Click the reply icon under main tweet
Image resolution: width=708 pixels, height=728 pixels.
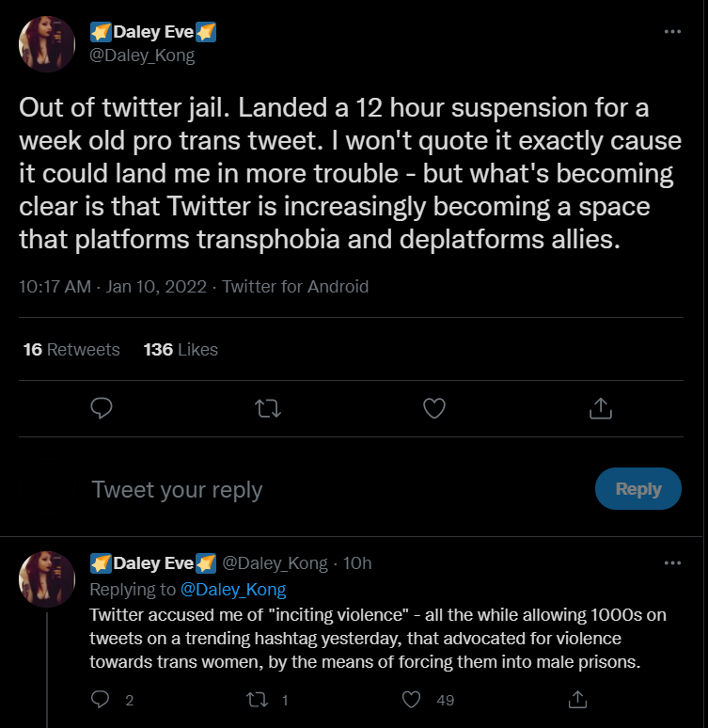coord(102,408)
